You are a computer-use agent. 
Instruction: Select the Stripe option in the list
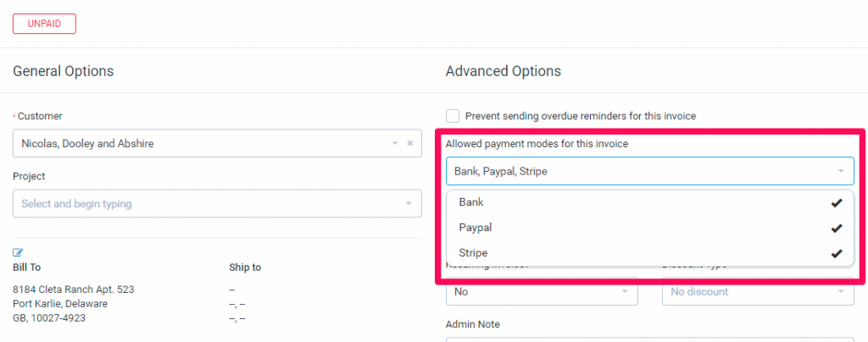(x=473, y=253)
